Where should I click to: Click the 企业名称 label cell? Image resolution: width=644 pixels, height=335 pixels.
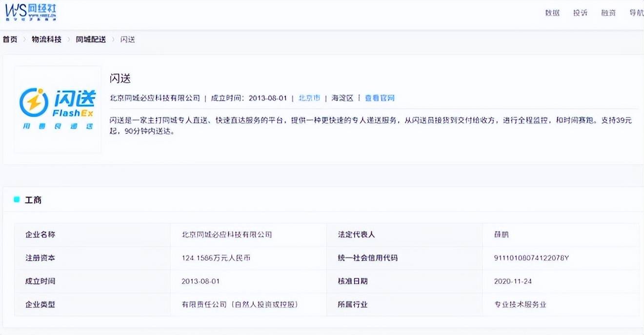point(93,235)
